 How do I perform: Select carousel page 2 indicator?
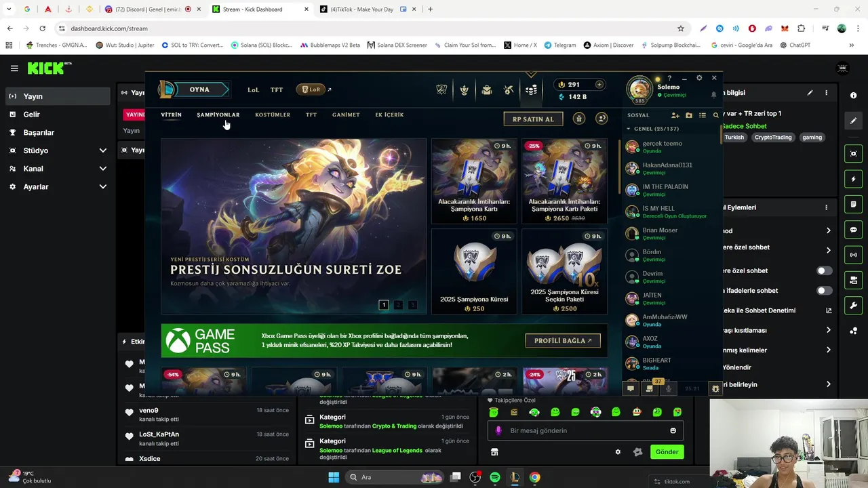(x=398, y=305)
